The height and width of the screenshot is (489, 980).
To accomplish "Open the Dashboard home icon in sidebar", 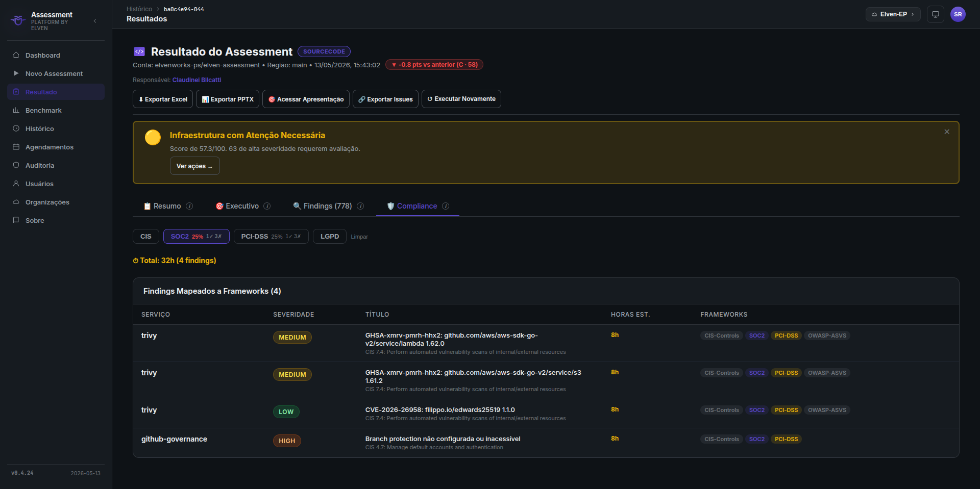I will 16,55.
